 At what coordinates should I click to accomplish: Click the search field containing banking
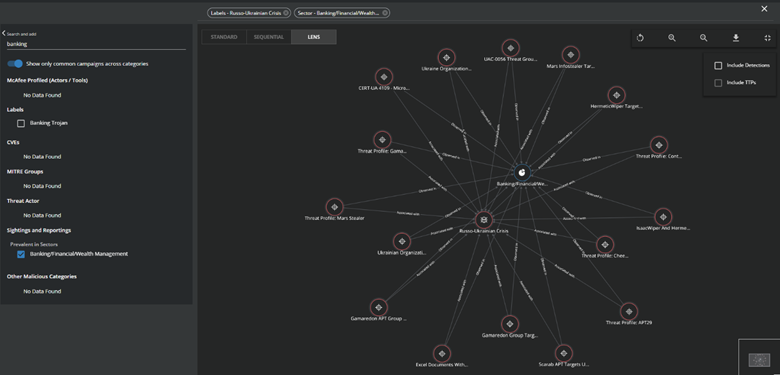pyautogui.click(x=96, y=44)
